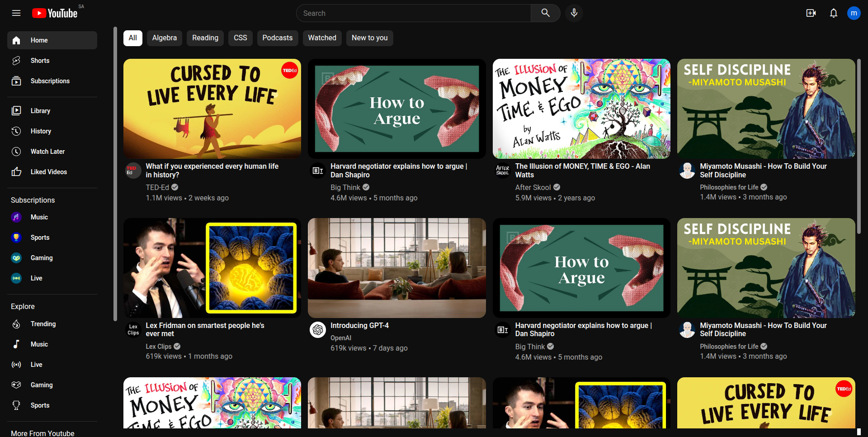Click the sidebar vertical scrollbar

[115, 174]
